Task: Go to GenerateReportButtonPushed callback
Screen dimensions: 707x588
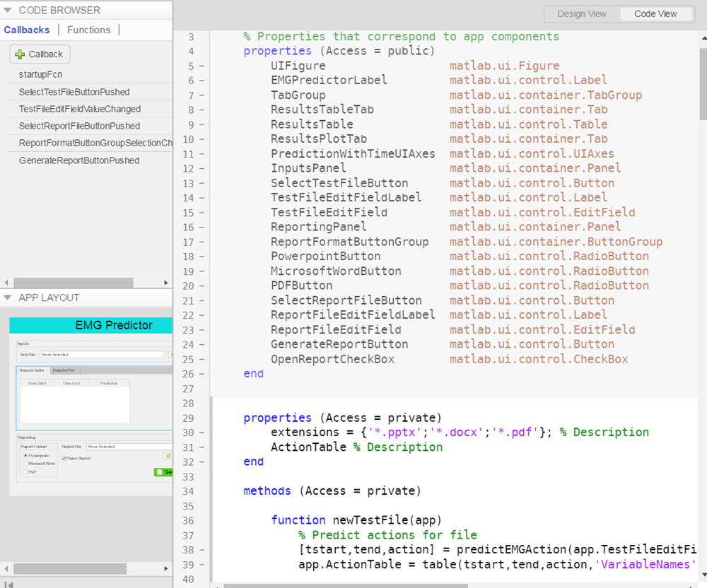Action: click(x=78, y=160)
